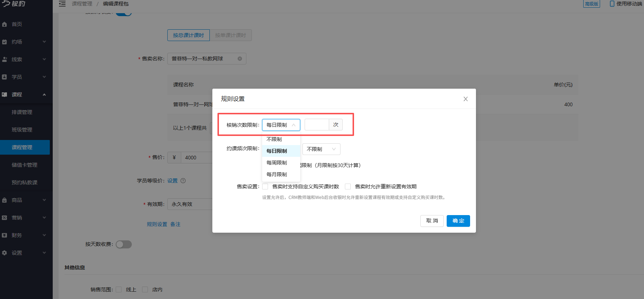
Task: Click the 线索 sidebar icon
Action: [x=4, y=59]
